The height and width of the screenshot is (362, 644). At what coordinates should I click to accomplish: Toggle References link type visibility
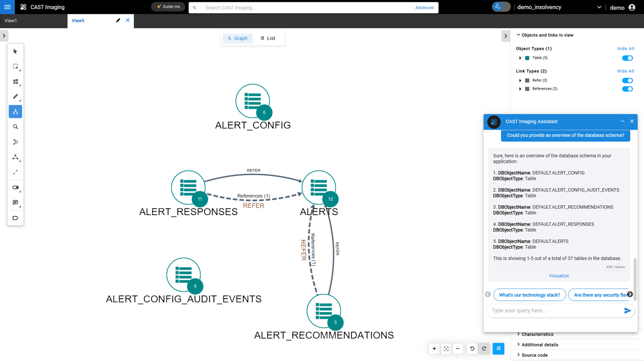pos(627,89)
